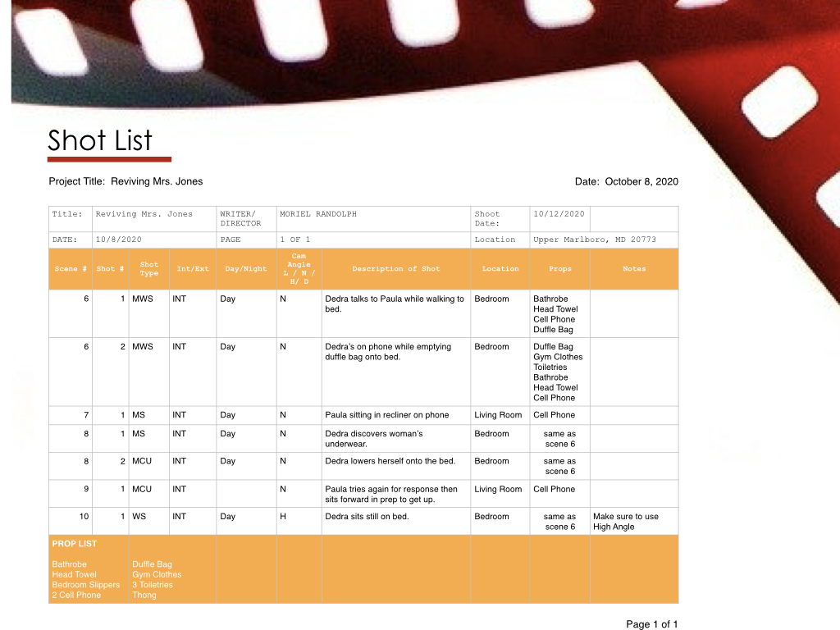Click the 'Shot List' document title
The image size is (840, 630).
tap(99, 140)
